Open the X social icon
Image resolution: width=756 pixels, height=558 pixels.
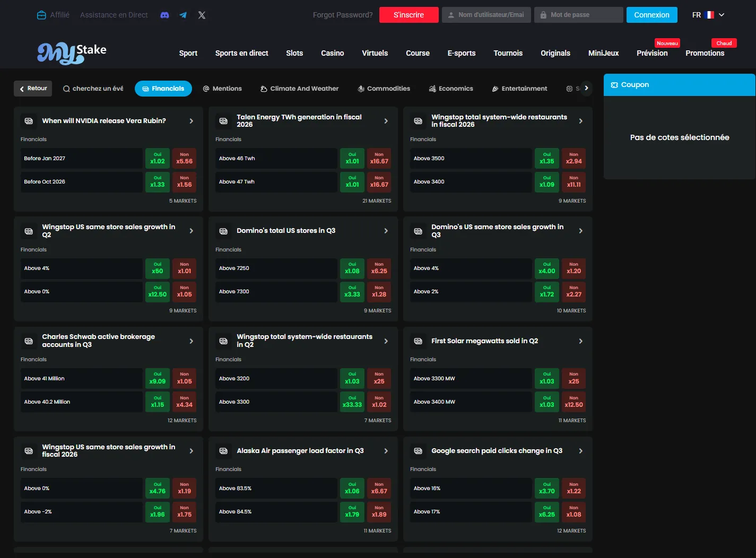click(202, 15)
